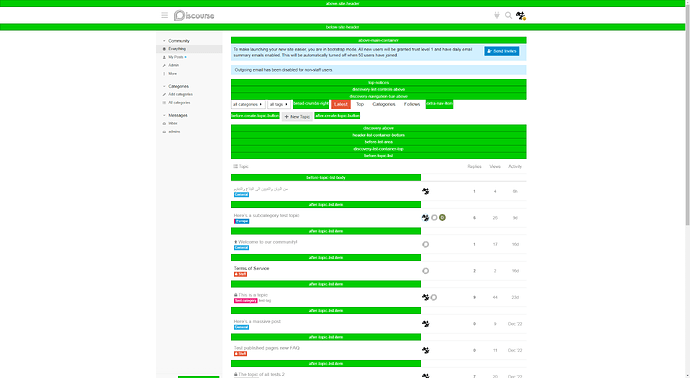This screenshot has height=378, width=690.
Task: Click the New Topic button
Action: 297,117
